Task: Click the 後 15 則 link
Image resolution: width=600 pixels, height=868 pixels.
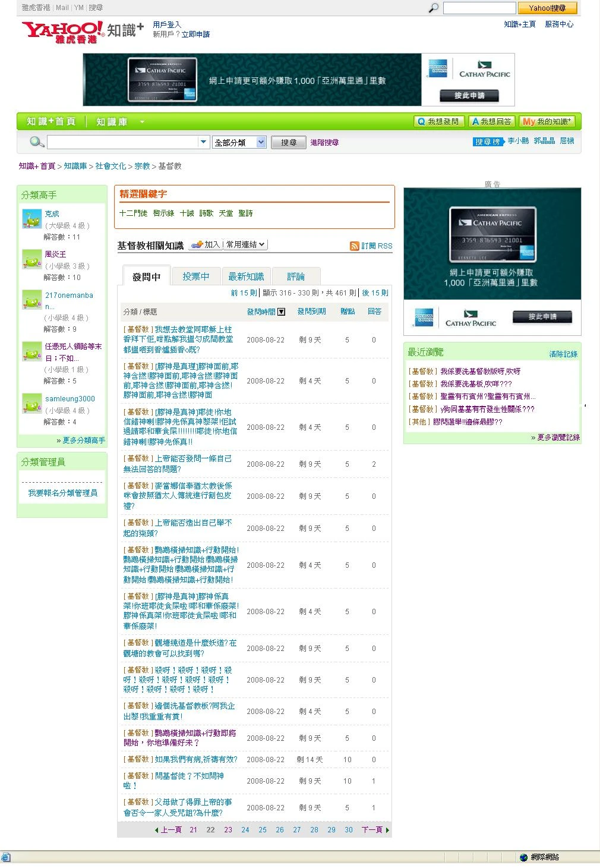Action: (x=375, y=293)
